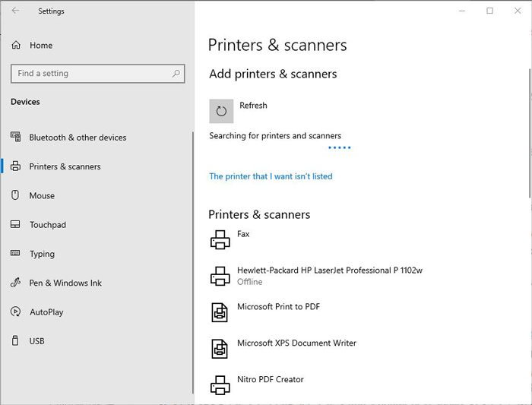The image size is (532, 405).
Task: Click the main pane vertical scrollbar
Action: (529, 133)
